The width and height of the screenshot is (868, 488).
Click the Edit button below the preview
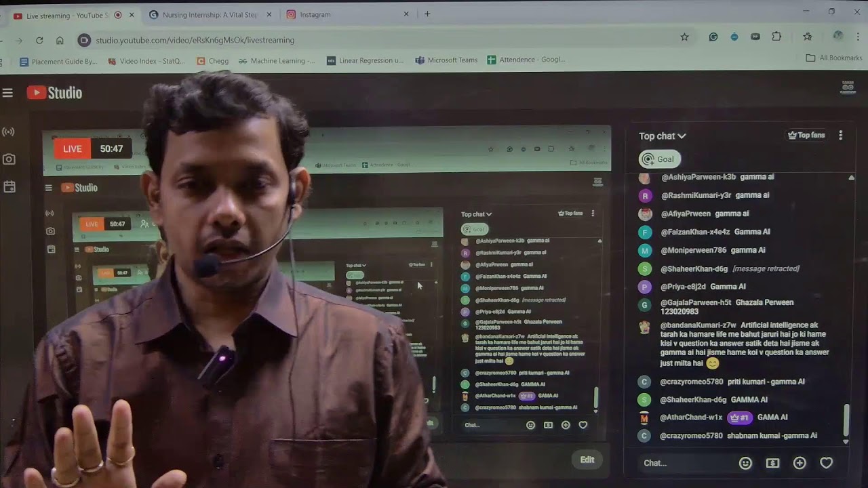[x=587, y=460]
